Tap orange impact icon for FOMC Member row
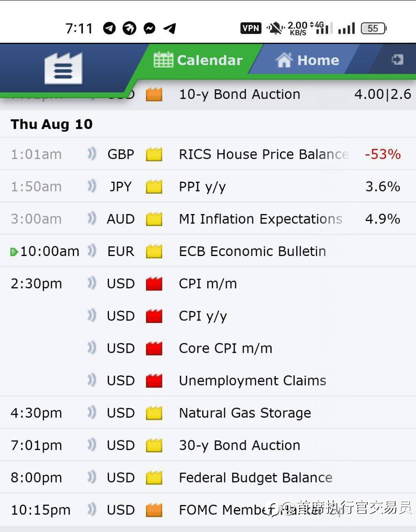The height and width of the screenshot is (532, 416). click(x=154, y=510)
